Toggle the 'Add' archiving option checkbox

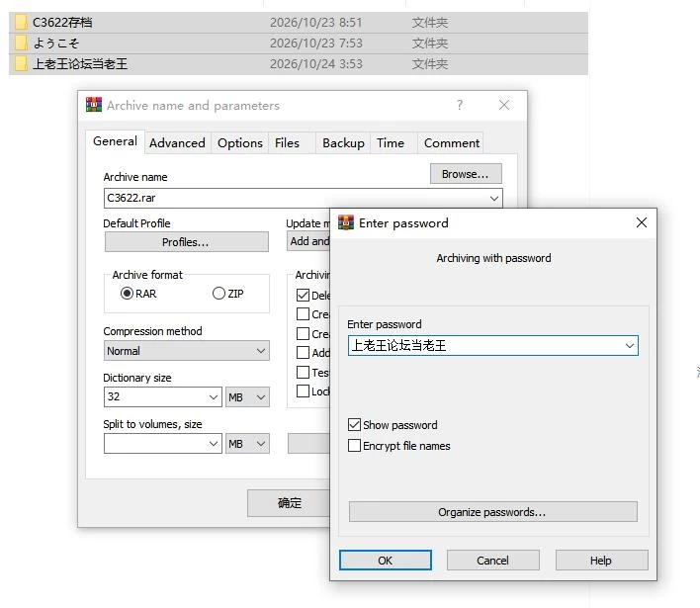click(304, 353)
